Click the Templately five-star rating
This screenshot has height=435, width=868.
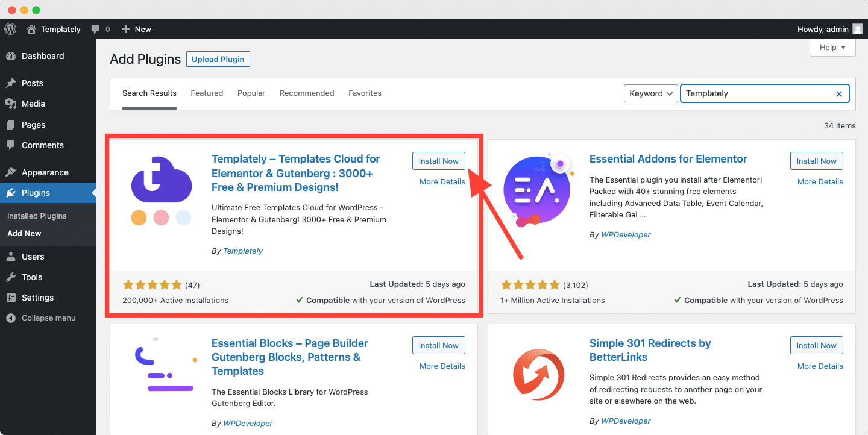pyautogui.click(x=152, y=284)
